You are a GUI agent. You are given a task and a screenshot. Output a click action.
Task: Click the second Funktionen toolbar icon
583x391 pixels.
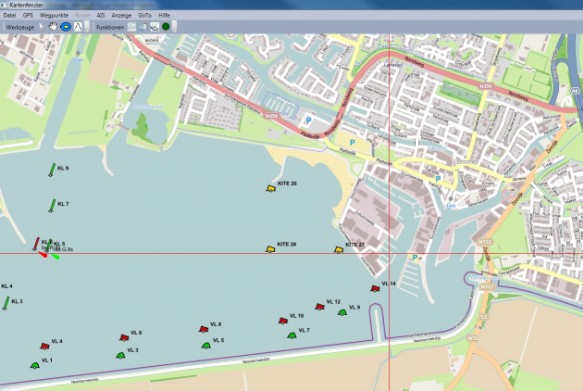[x=143, y=27]
